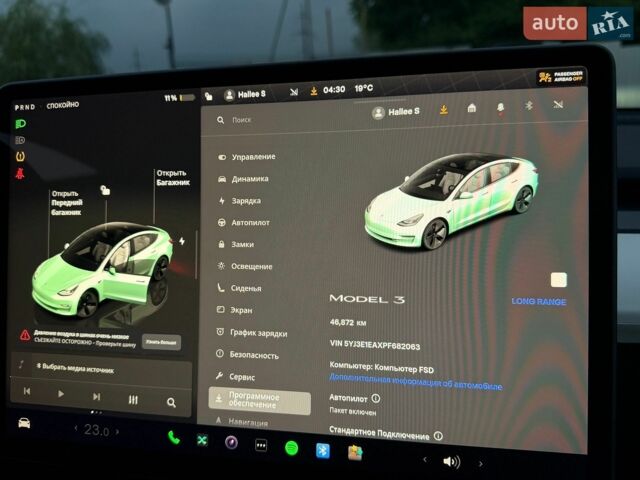Tap the red seatbelt warning icon

click(x=20, y=173)
